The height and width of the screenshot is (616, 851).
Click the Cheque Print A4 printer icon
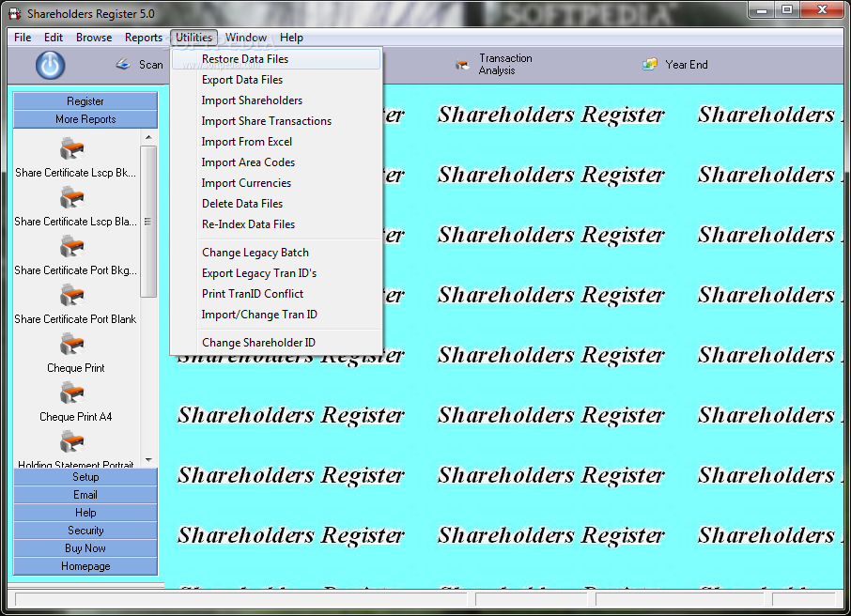pyautogui.click(x=72, y=393)
